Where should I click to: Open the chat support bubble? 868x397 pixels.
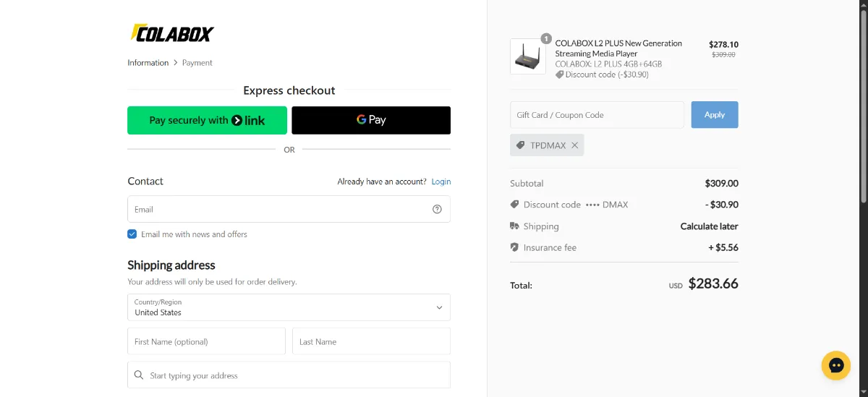[836, 365]
